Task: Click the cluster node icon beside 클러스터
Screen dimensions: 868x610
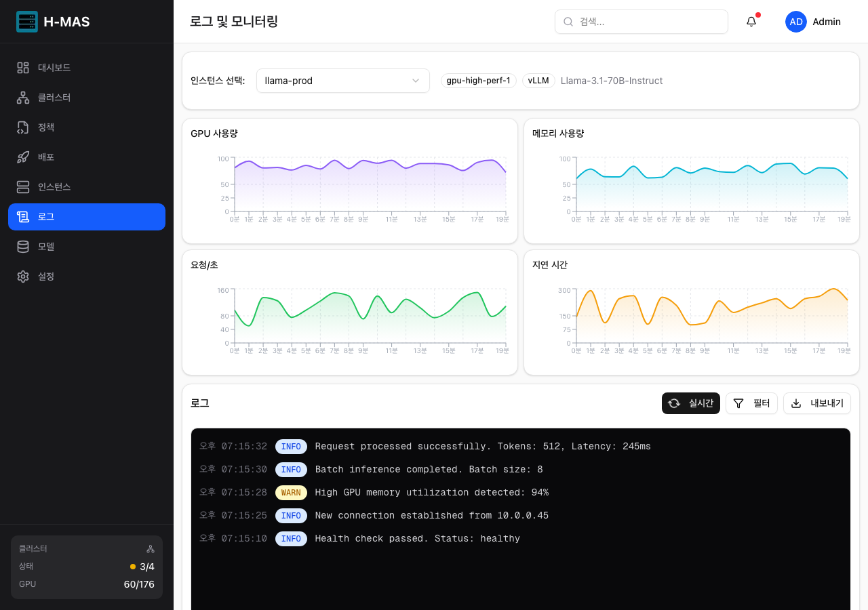Action: point(150,548)
